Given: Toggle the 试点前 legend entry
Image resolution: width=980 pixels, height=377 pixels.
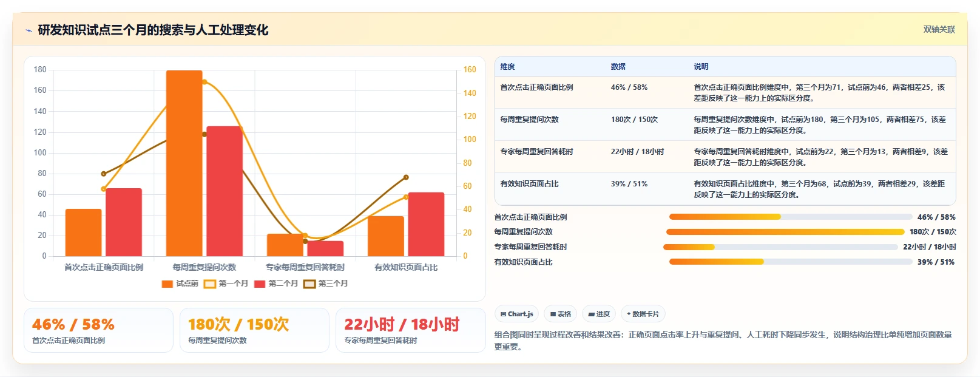Looking at the screenshot, I should pyautogui.click(x=180, y=284).
